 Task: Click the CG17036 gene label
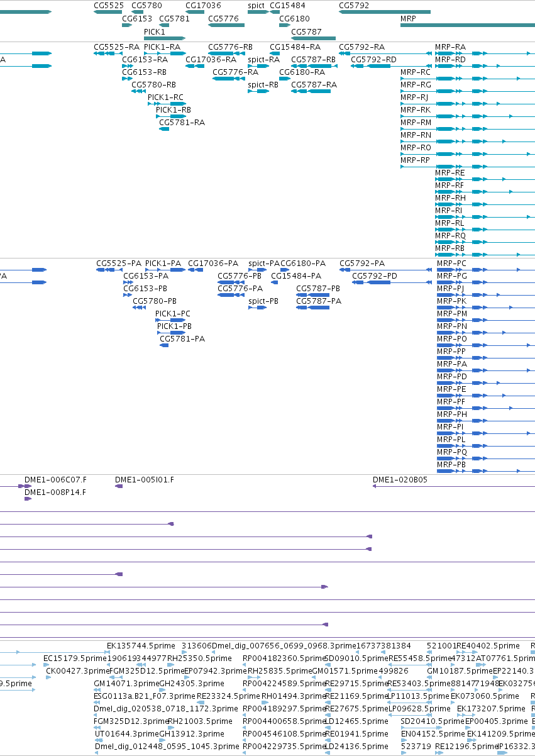[203, 6]
